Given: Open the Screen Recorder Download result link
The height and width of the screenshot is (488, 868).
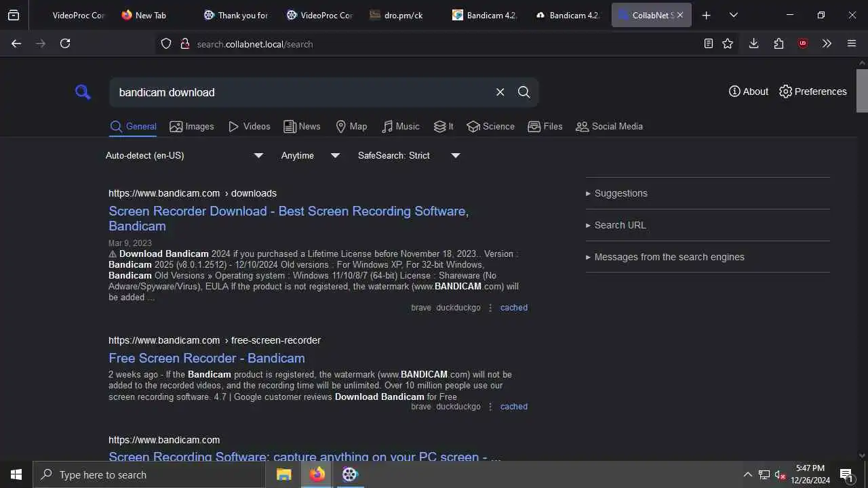Looking at the screenshot, I should point(288,218).
